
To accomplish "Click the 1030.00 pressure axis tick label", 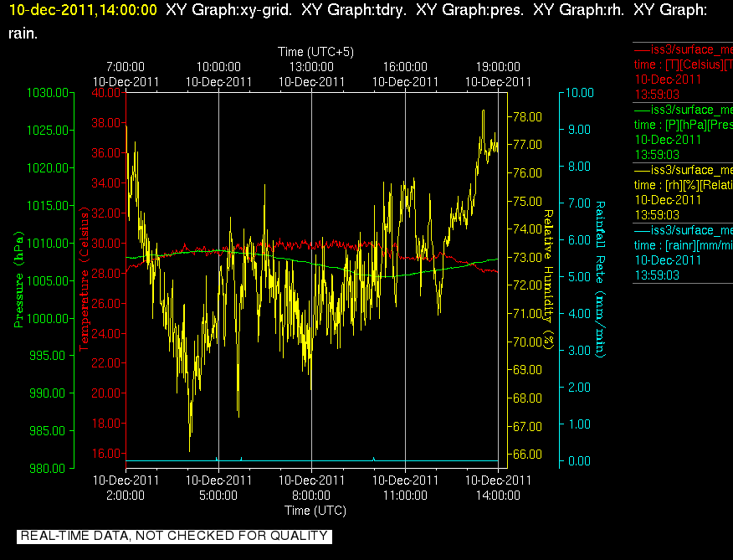I will pyautogui.click(x=48, y=93).
